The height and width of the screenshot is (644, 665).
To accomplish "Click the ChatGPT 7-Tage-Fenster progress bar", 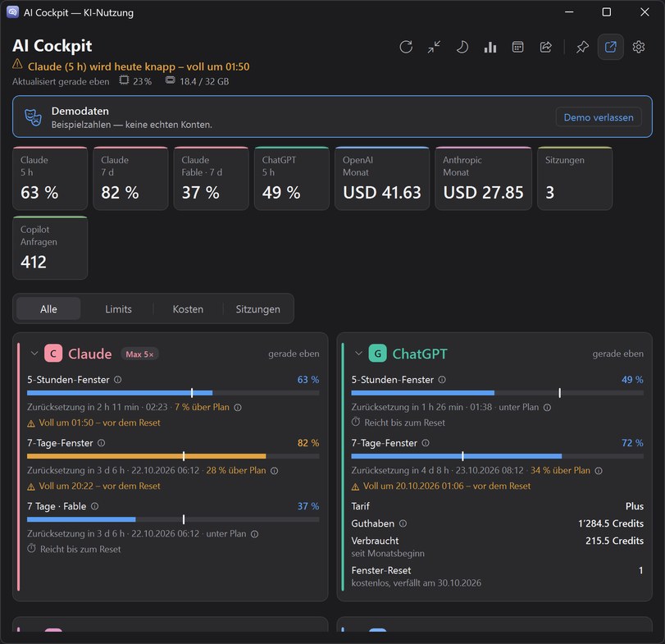I will (x=497, y=456).
